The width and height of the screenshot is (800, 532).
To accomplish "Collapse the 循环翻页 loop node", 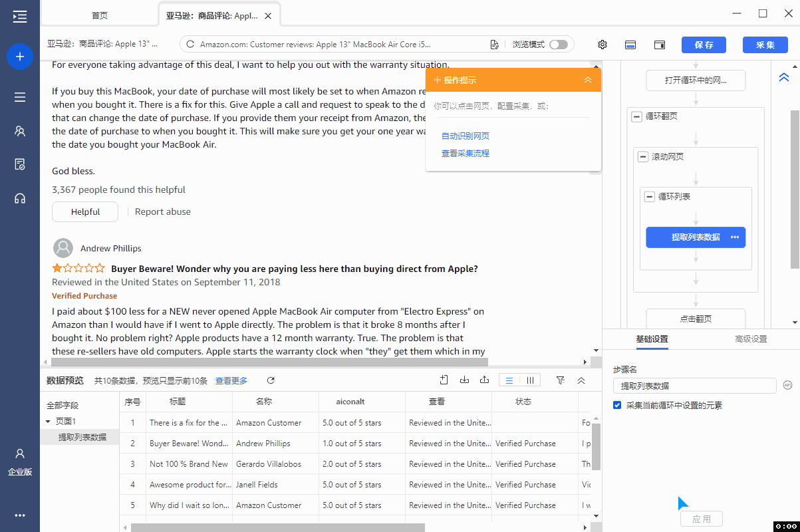I will click(636, 116).
